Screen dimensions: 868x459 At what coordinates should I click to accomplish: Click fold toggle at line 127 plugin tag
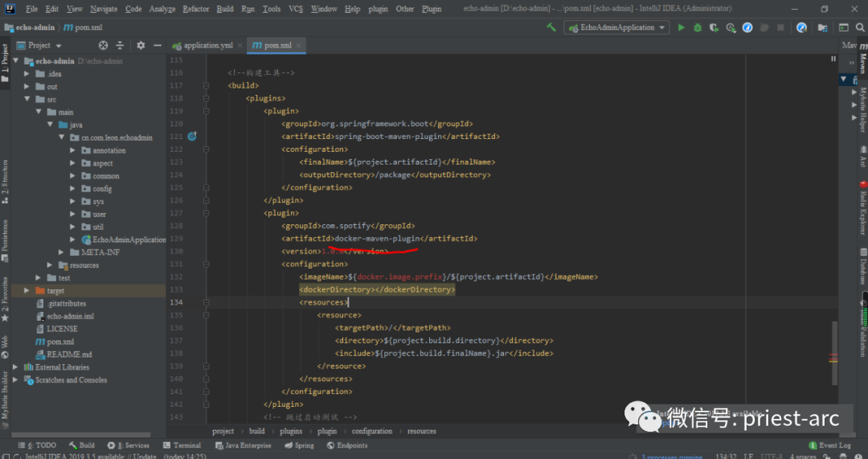[206, 213]
